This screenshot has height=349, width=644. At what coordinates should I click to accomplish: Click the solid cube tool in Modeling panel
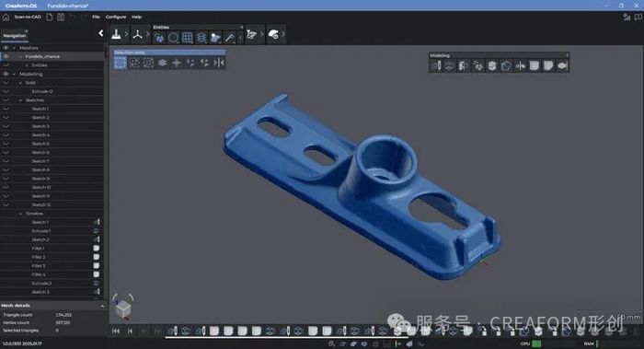(x=492, y=65)
